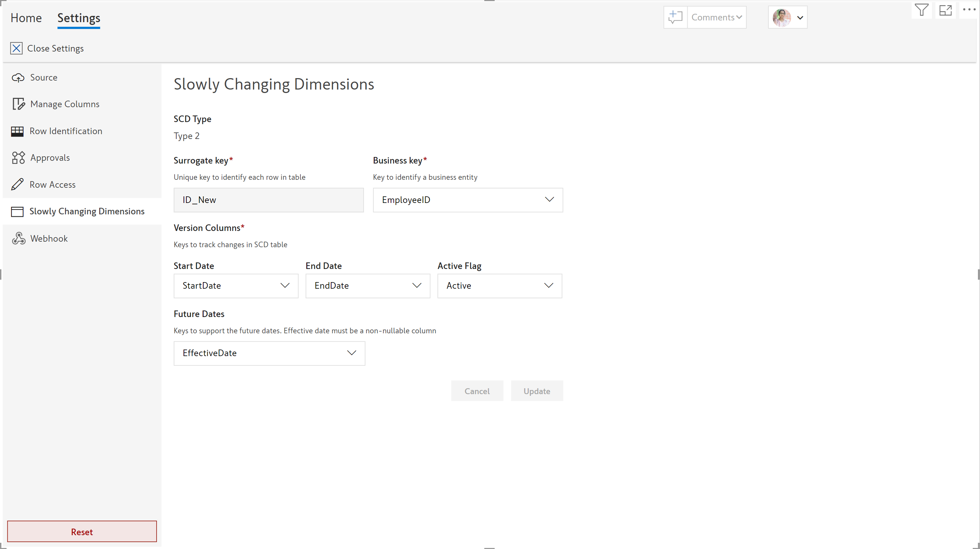980x549 pixels.
Task: Click the Manage Columns edit icon
Action: 18,104
